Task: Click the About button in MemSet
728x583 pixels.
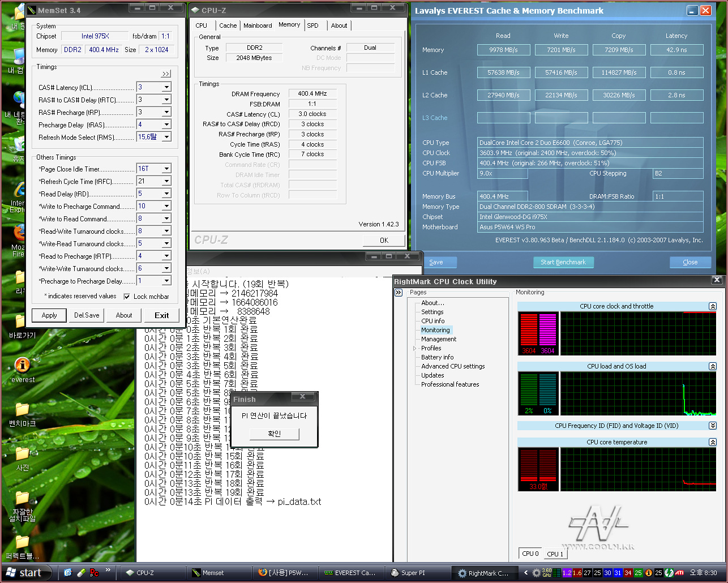Action: (x=124, y=315)
